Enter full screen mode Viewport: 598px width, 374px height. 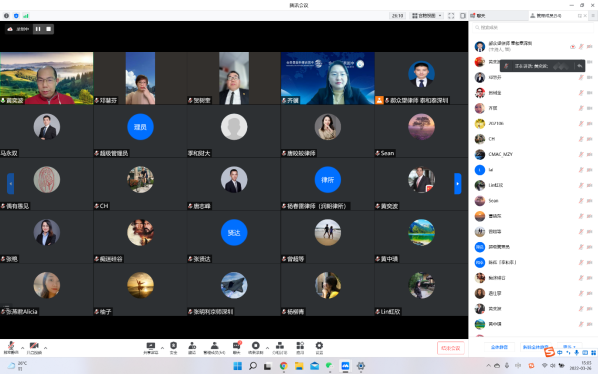[x=451, y=16]
